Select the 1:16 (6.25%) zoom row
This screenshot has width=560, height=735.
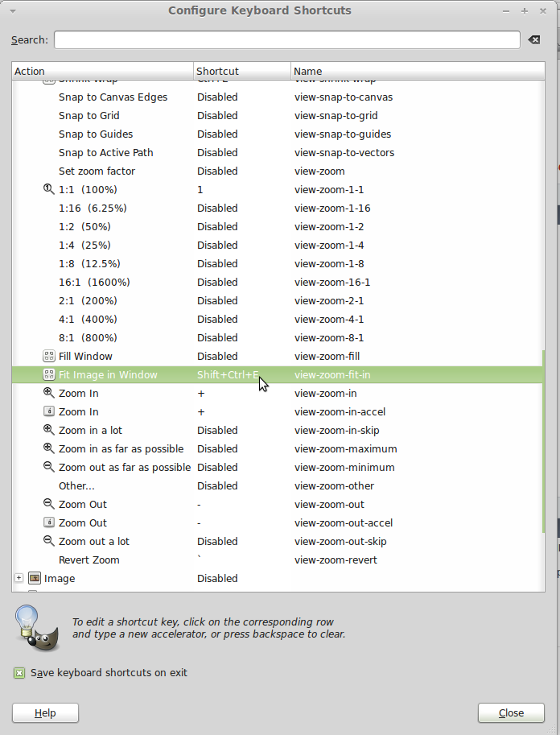[x=278, y=209]
